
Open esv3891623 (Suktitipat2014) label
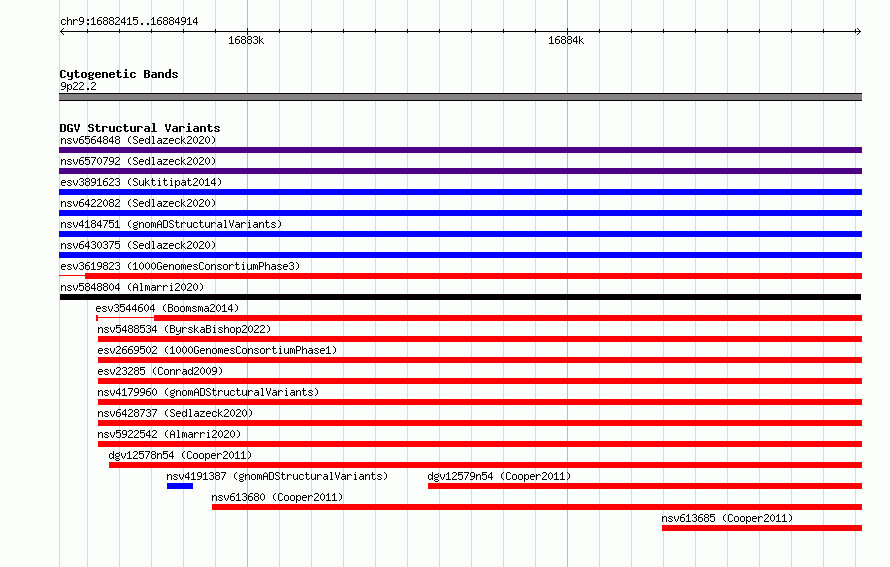pos(141,182)
